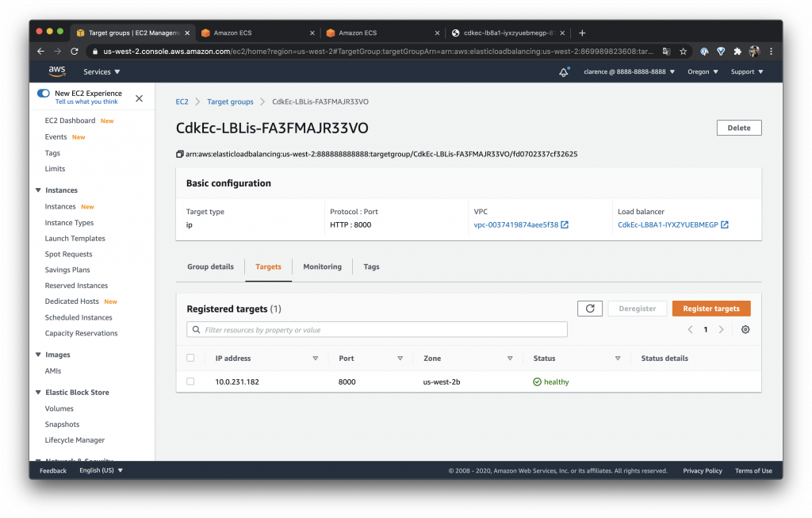Viewport: 812px width, 518px height.
Task: Open the vpc-0037419874aee5f38 link
Action: pos(515,224)
